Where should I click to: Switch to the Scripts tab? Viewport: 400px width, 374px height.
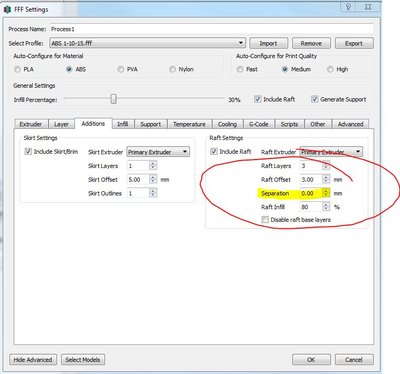[x=289, y=124]
